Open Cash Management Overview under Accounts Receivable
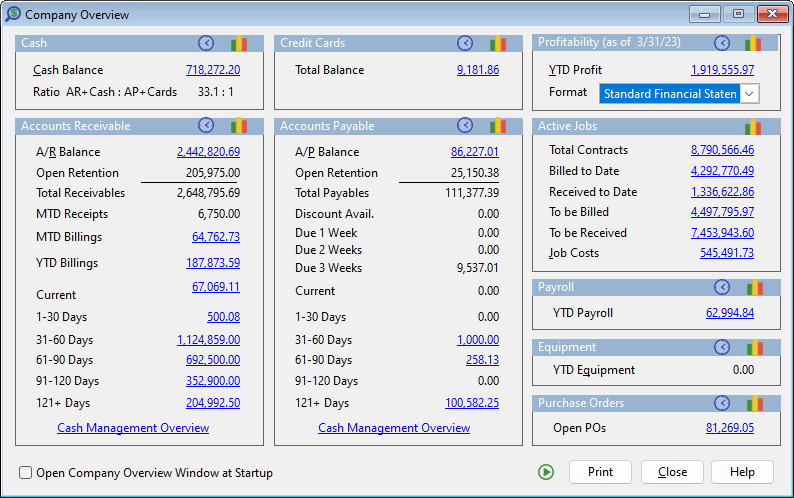Image resolution: width=794 pixels, height=498 pixels. click(x=133, y=428)
